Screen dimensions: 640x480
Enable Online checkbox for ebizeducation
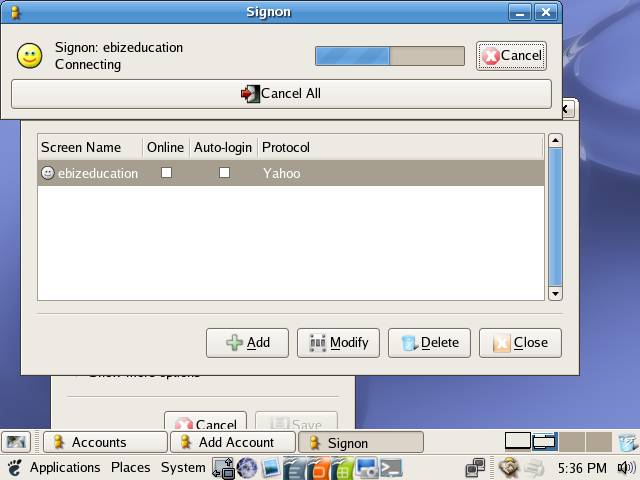pyautogui.click(x=166, y=173)
